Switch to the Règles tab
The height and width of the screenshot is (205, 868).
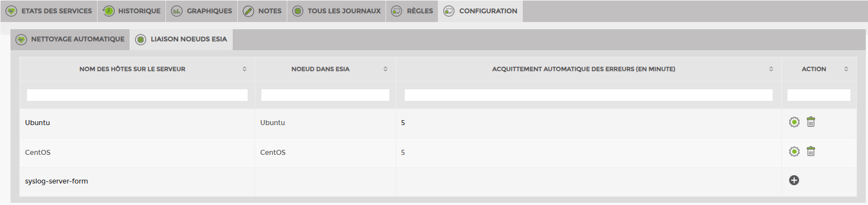point(412,11)
